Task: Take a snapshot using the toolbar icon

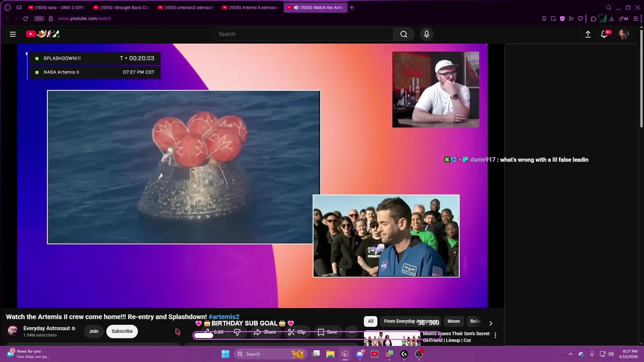Action: click(x=553, y=19)
